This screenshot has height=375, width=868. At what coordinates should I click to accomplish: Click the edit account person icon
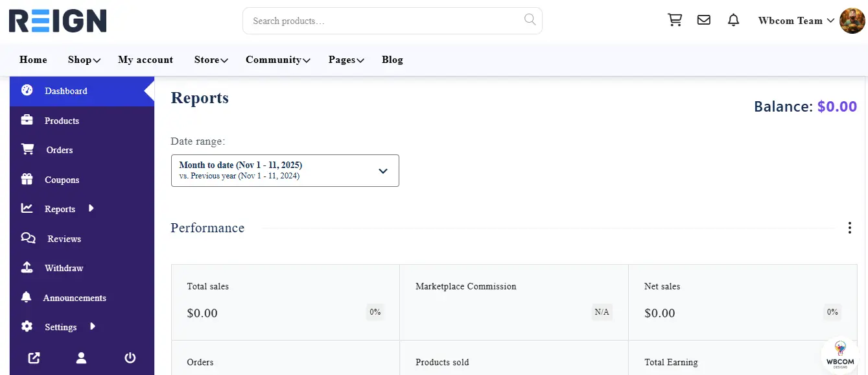[82, 357]
